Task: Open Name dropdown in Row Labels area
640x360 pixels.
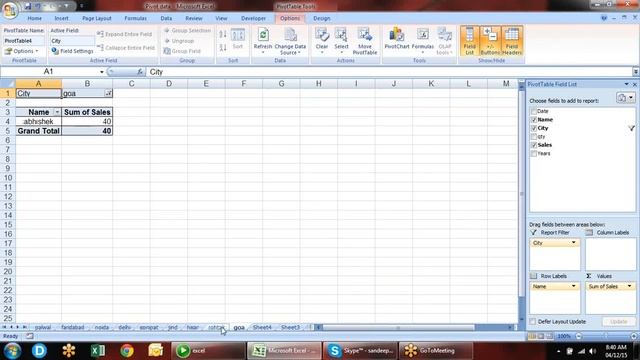Action: 573,287
